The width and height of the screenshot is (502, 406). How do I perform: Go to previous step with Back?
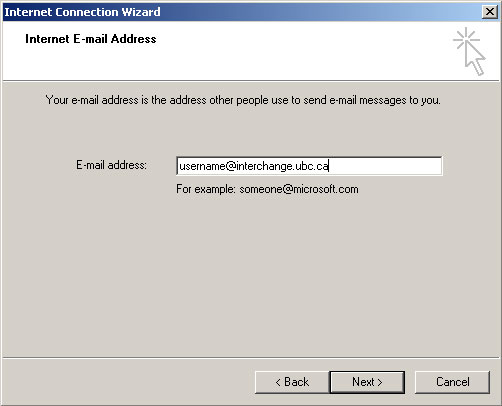292,382
